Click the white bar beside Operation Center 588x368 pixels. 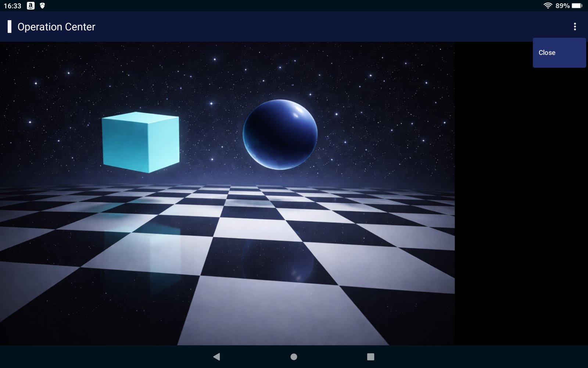coord(10,26)
